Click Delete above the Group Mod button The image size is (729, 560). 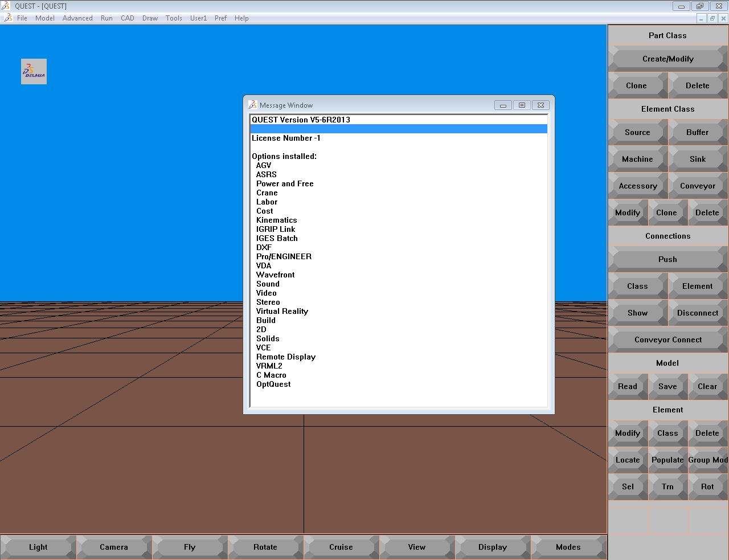point(707,433)
